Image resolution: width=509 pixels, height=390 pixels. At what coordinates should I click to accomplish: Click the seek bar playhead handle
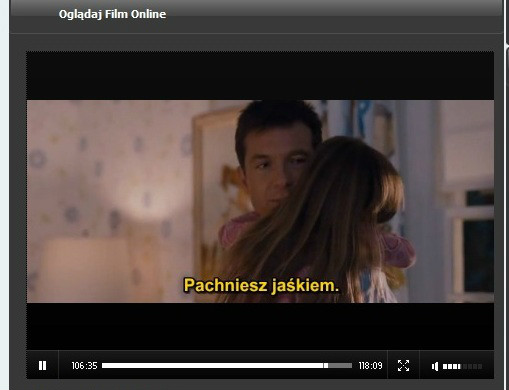[326, 366]
